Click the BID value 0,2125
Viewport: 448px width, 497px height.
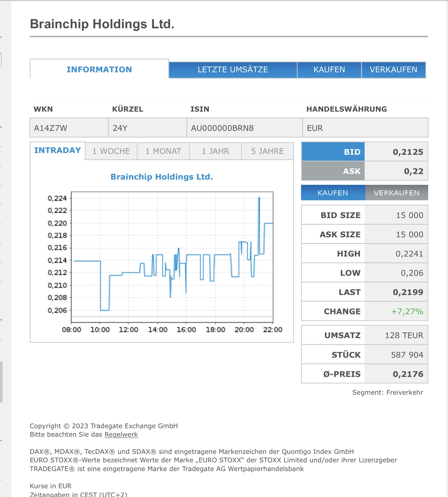pyautogui.click(x=408, y=152)
